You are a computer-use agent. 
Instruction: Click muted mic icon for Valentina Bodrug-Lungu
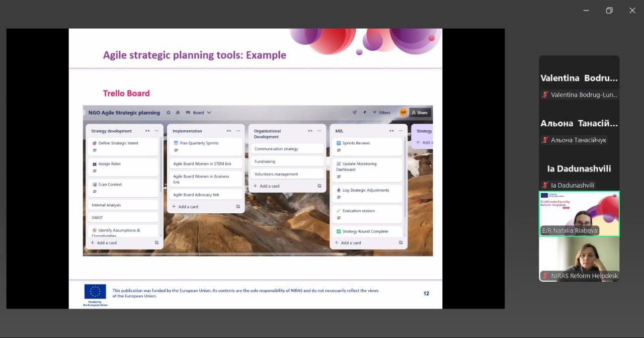tap(544, 95)
